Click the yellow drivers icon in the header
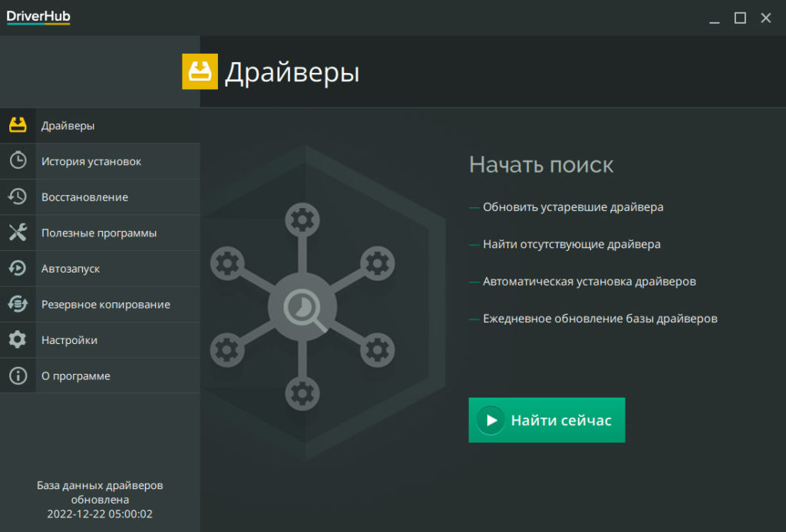Image resolution: width=786 pixels, height=532 pixels. 200,71
